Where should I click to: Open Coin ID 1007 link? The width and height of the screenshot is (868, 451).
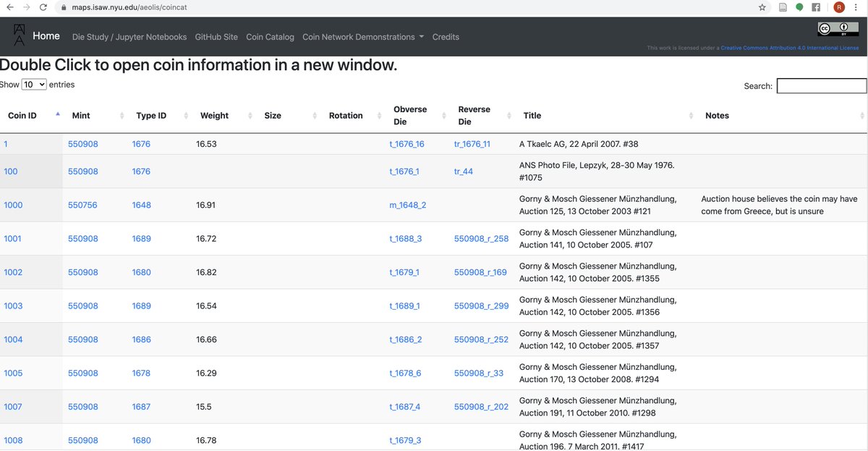coord(13,407)
